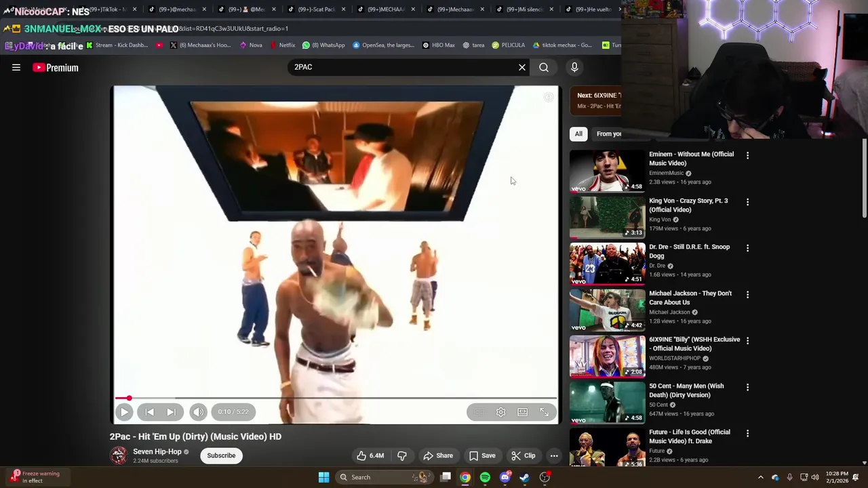The image size is (868, 488).
Task: Open Future Life Is Good thumbnail
Action: pos(608,447)
